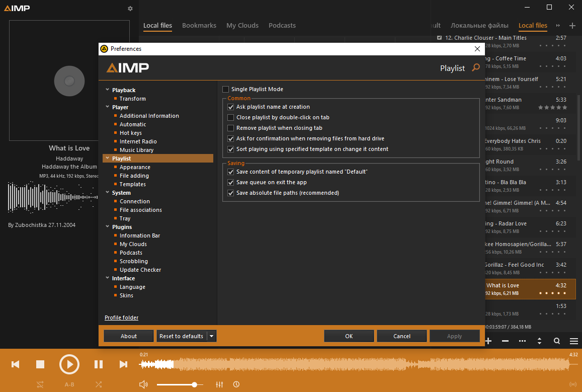Add files with plus icon under playlist
582x392 pixels.
[x=488, y=341]
